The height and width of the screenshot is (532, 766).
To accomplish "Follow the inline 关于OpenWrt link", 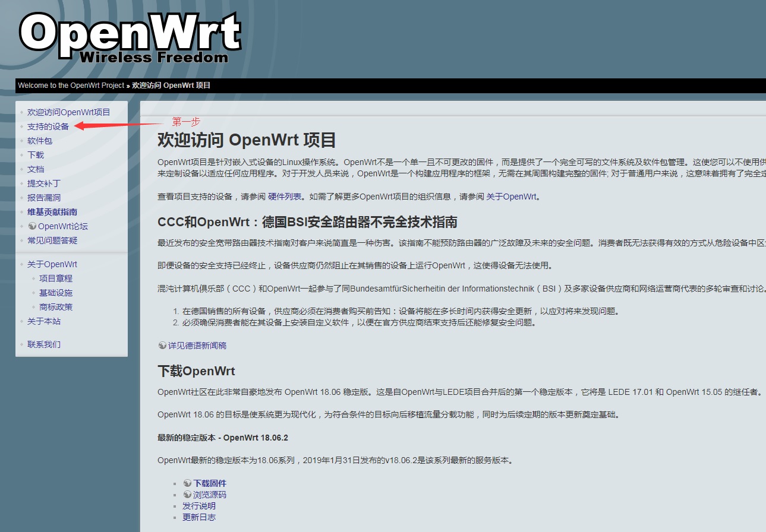I will [x=512, y=197].
